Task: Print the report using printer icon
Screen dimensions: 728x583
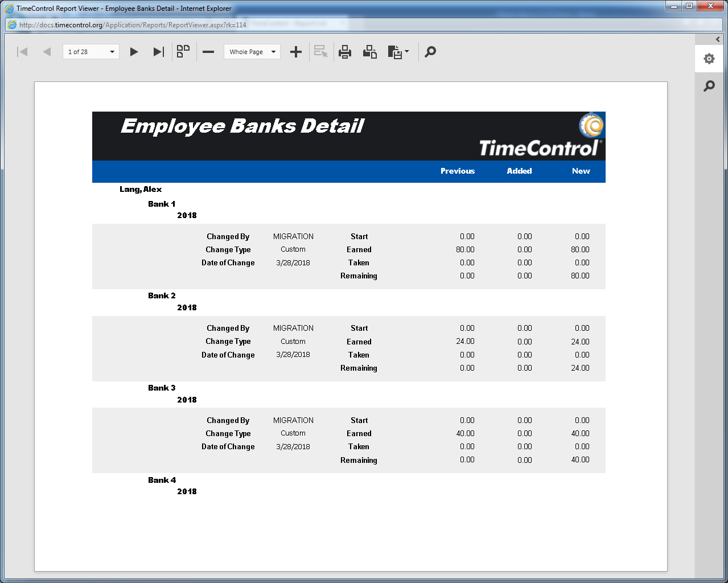Action: click(345, 52)
